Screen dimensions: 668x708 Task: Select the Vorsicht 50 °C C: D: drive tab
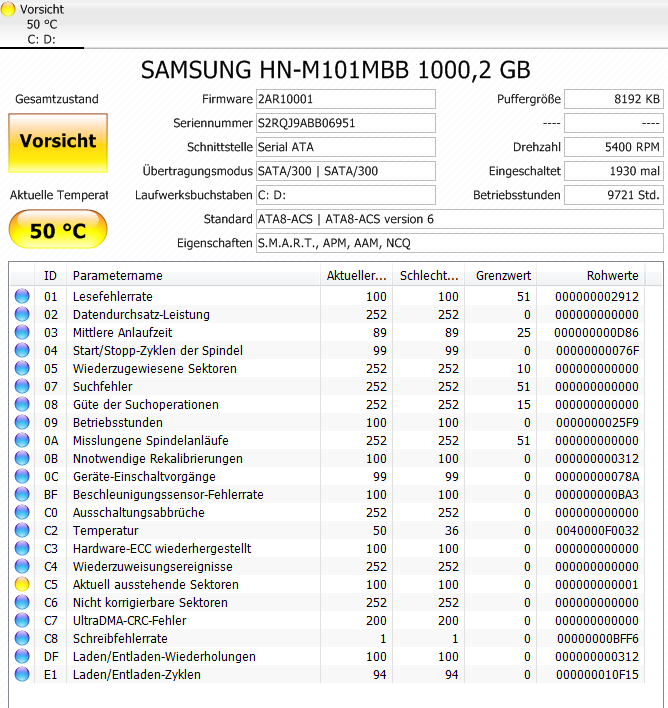(x=42, y=24)
